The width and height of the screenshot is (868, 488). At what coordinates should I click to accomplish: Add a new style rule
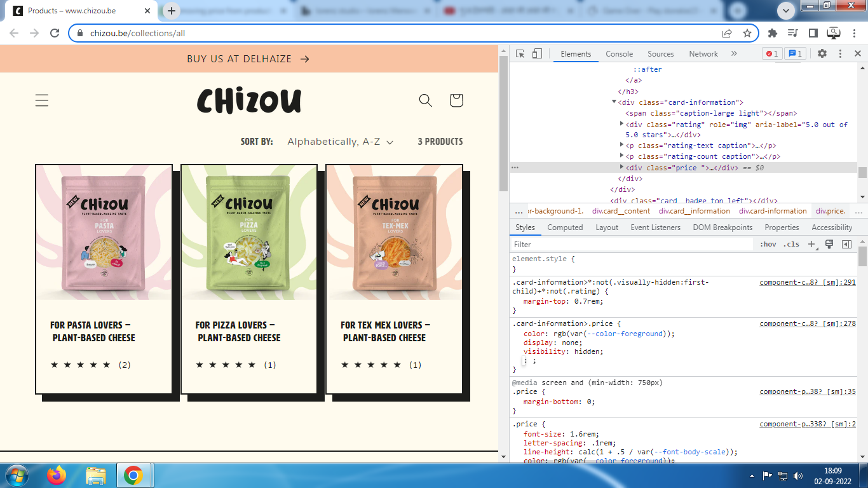tap(811, 245)
